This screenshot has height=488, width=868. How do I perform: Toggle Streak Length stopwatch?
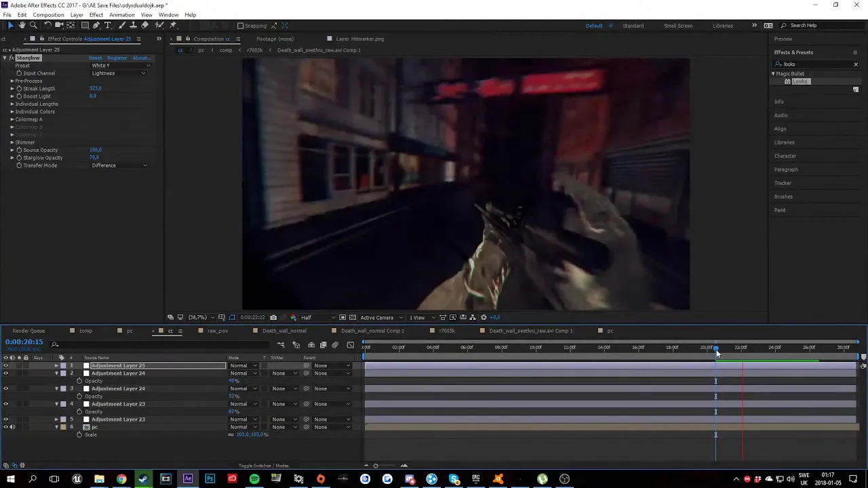point(19,89)
